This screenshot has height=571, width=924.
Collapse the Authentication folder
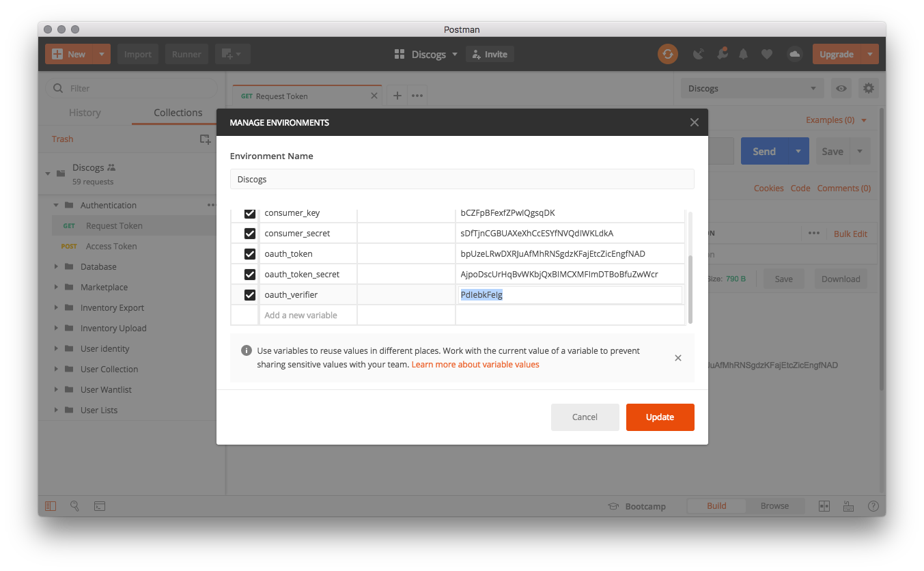(56, 205)
